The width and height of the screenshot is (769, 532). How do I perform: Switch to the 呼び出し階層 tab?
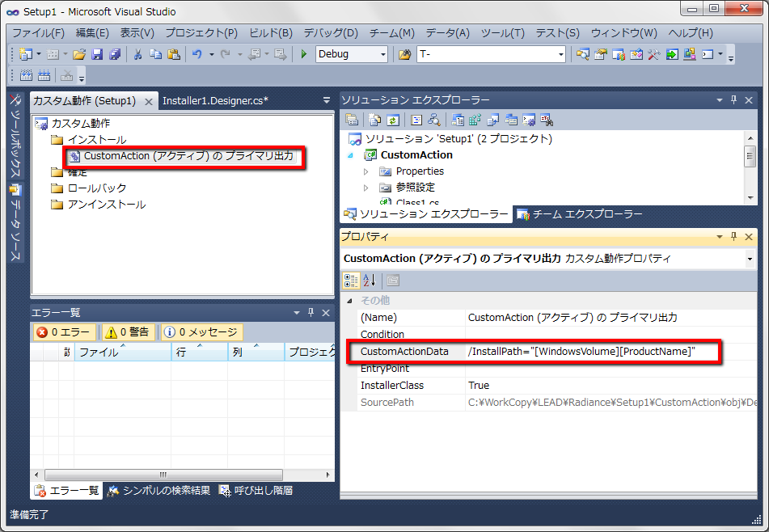(256, 490)
